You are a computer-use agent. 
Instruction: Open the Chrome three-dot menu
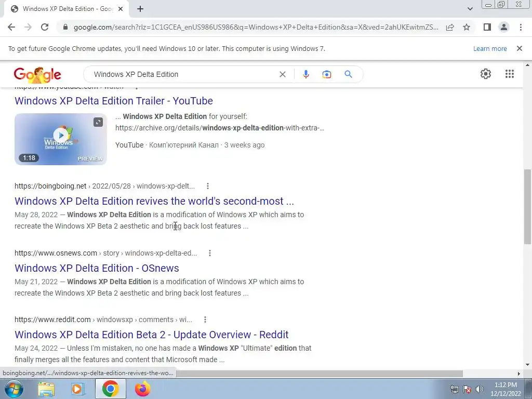point(521,27)
